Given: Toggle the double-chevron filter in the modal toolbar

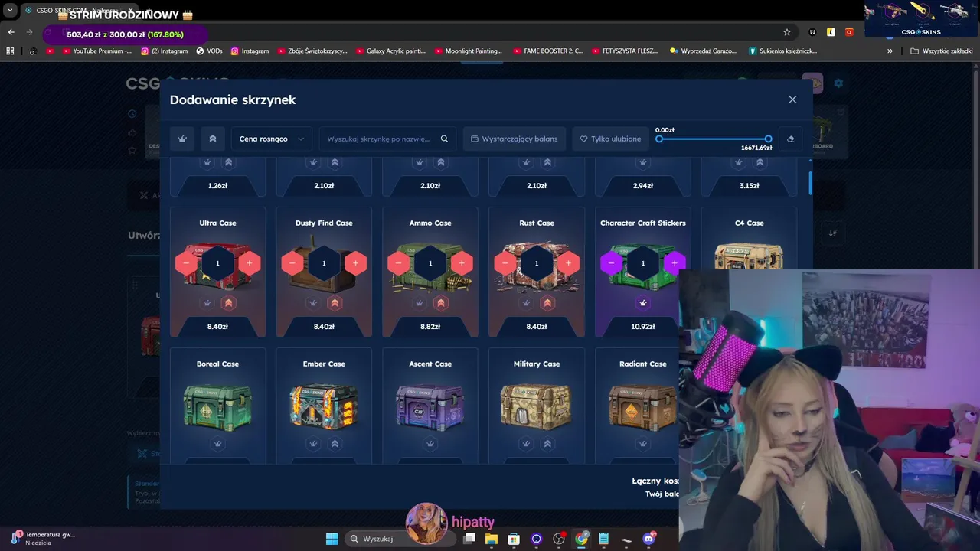Looking at the screenshot, I should click(x=212, y=139).
